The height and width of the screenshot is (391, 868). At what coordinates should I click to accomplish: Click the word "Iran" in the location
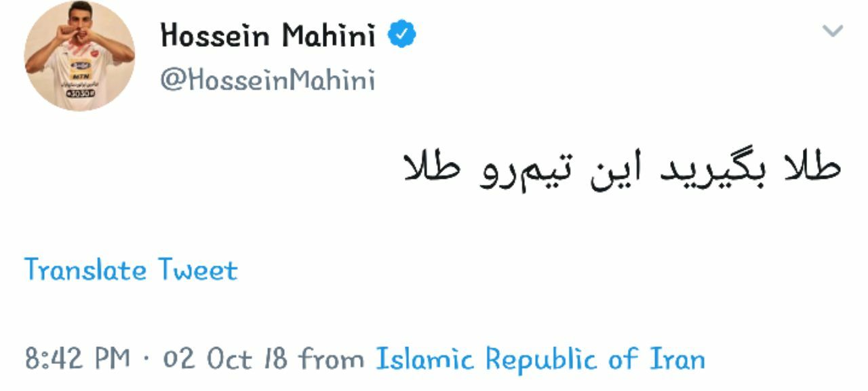click(677, 358)
